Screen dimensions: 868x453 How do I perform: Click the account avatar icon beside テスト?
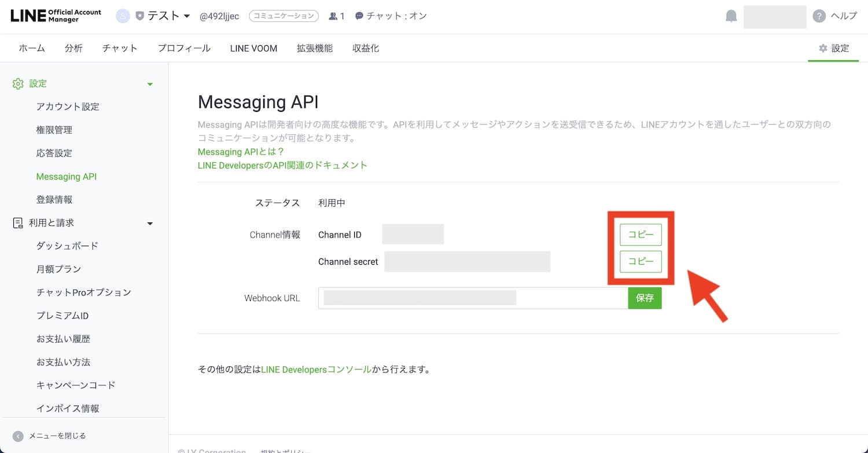(x=123, y=16)
